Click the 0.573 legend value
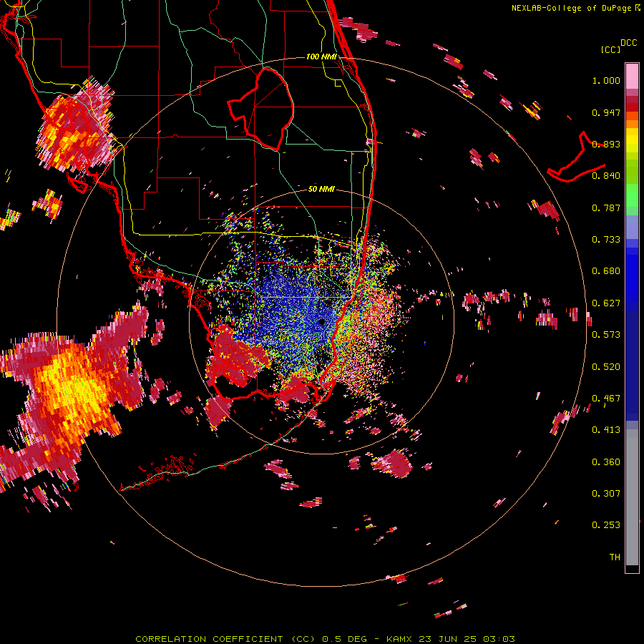The image size is (644, 644). (606, 335)
